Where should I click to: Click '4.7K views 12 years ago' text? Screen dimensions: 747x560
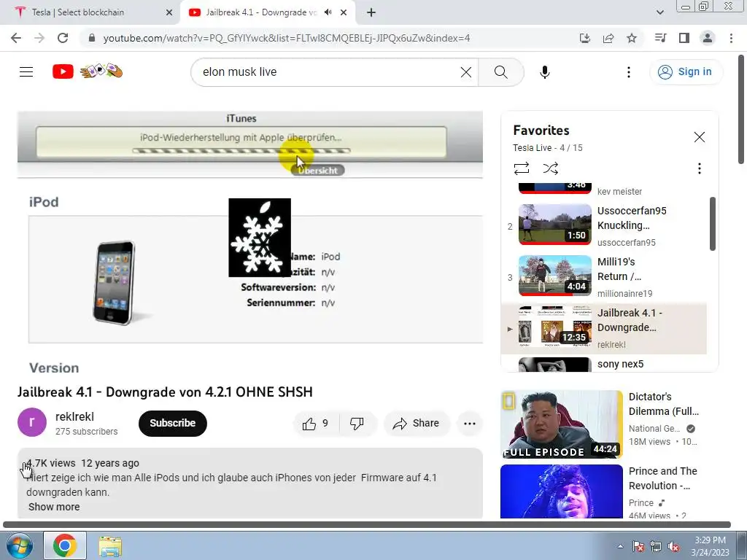83,463
